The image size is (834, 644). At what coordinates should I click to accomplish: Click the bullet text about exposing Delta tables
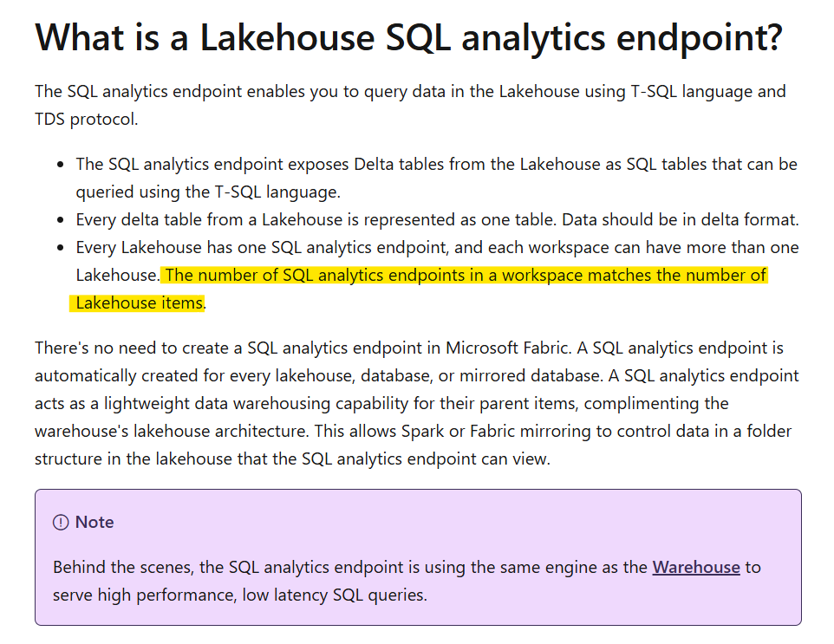click(436, 165)
